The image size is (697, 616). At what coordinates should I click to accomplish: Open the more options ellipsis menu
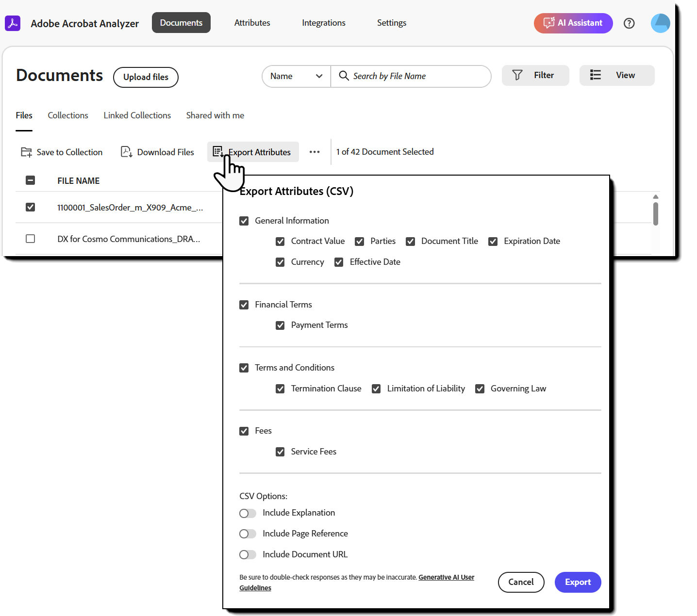(x=315, y=152)
